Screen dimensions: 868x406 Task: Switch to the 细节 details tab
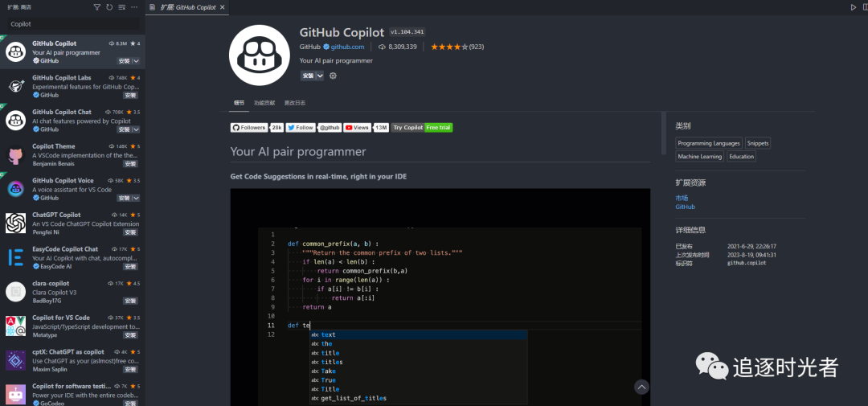click(240, 103)
